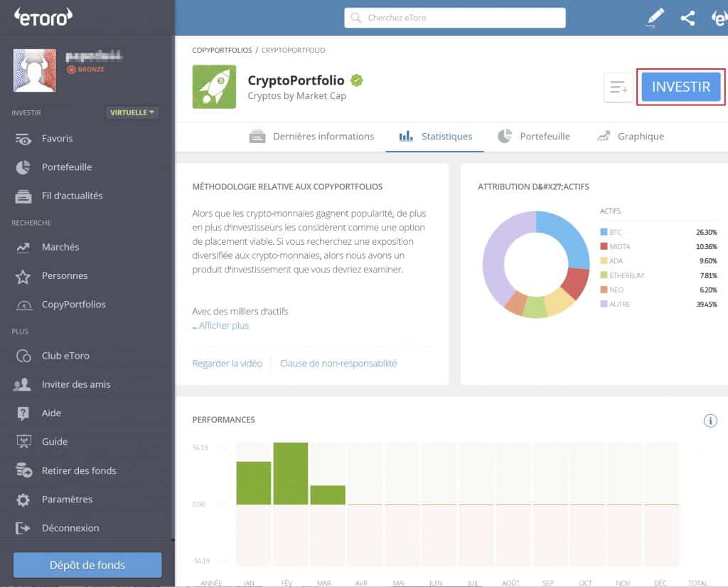The width and height of the screenshot is (728, 587).
Task: Select Marchés in the sidebar
Action: point(60,247)
